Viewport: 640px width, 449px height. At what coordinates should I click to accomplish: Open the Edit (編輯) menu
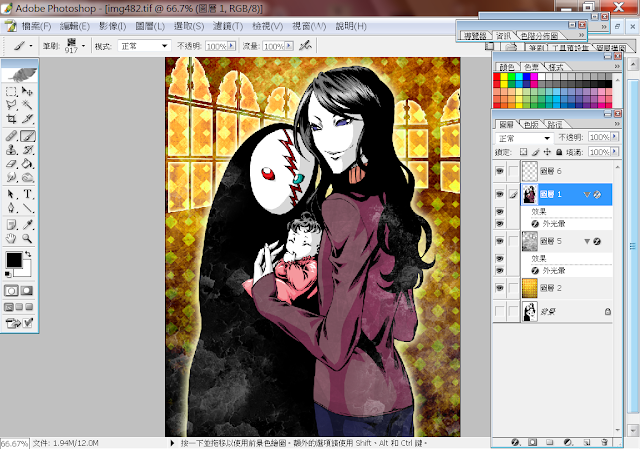click(74, 27)
